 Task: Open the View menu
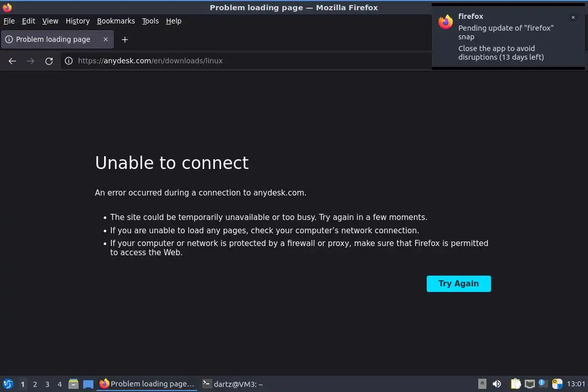click(50, 21)
